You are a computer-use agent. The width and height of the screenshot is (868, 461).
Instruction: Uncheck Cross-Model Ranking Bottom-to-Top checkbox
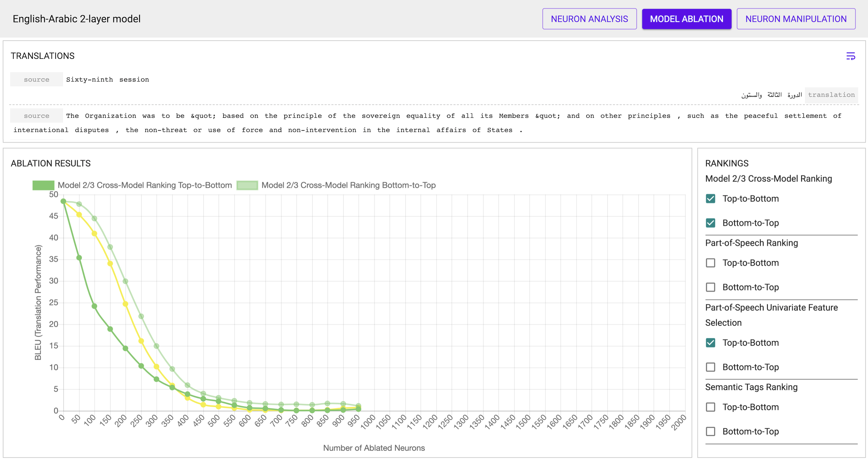pyautogui.click(x=710, y=223)
